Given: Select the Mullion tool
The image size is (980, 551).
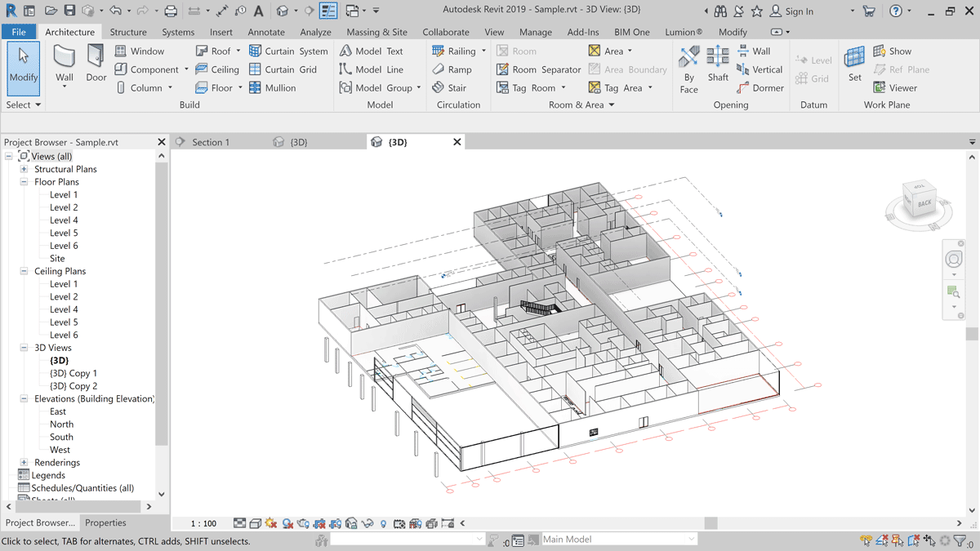Looking at the screenshot, I should pos(272,88).
